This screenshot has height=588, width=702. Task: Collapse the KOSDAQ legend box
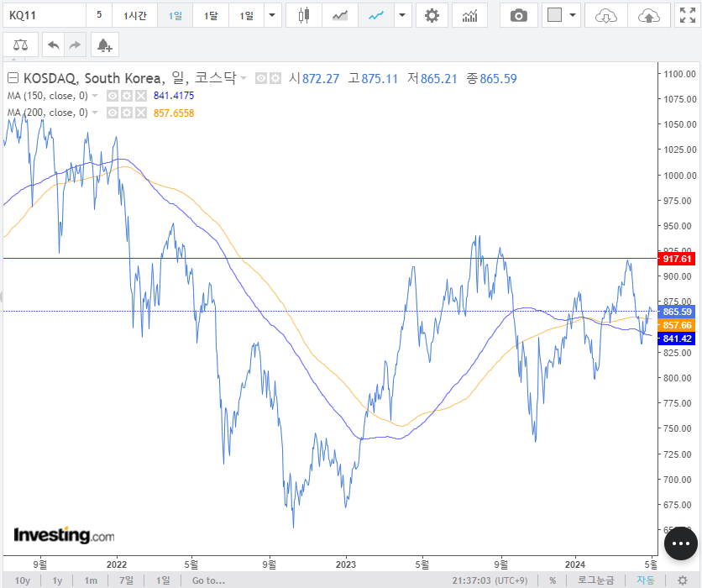(x=13, y=78)
